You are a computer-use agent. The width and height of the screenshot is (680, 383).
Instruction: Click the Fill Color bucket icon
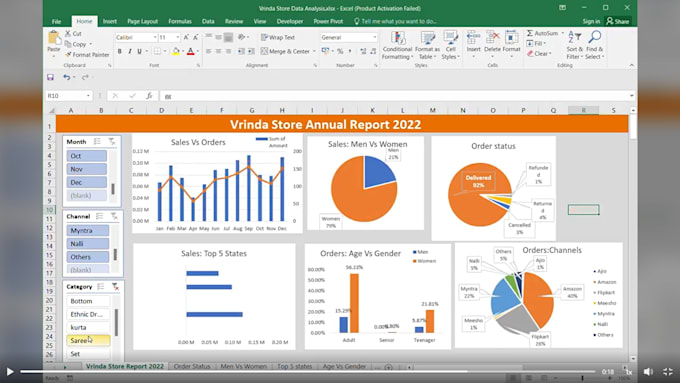176,51
